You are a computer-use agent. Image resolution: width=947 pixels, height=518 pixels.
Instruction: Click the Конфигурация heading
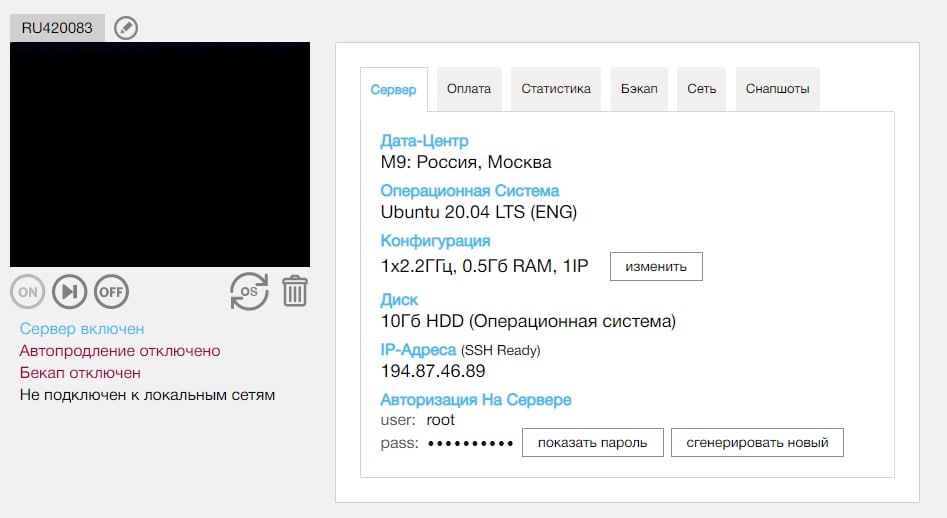click(435, 241)
